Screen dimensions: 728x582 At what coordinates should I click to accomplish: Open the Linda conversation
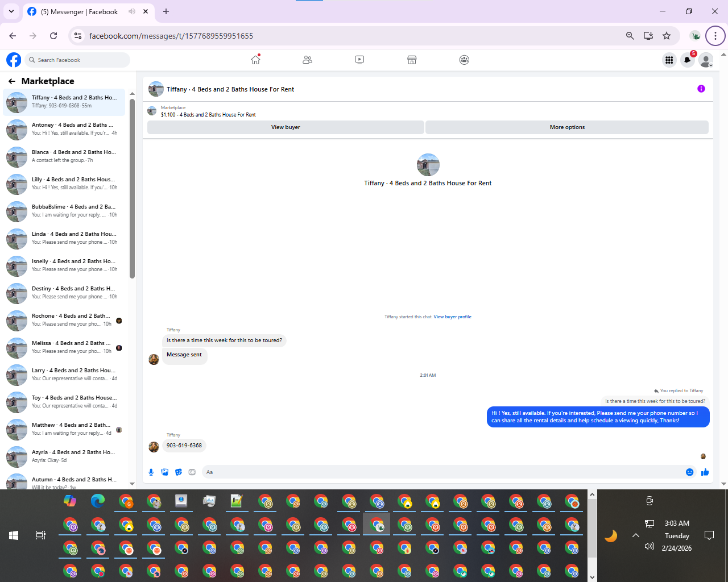(x=64, y=238)
